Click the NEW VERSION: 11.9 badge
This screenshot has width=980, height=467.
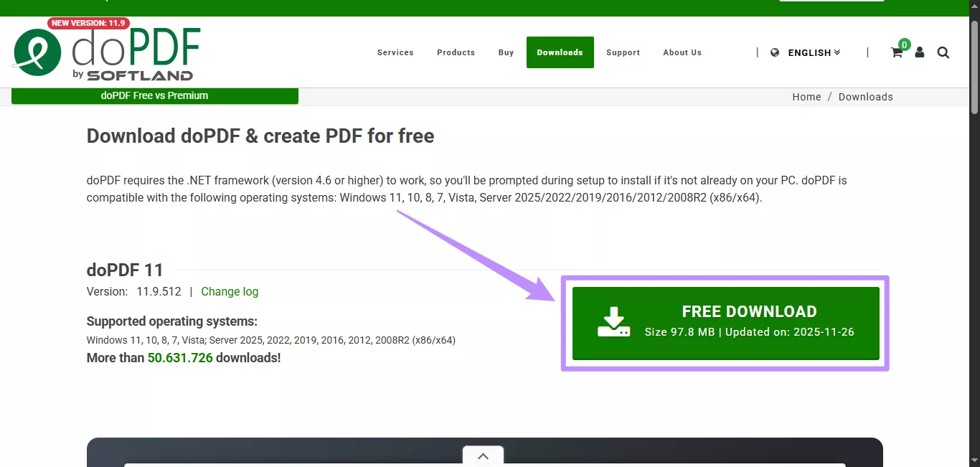click(88, 23)
